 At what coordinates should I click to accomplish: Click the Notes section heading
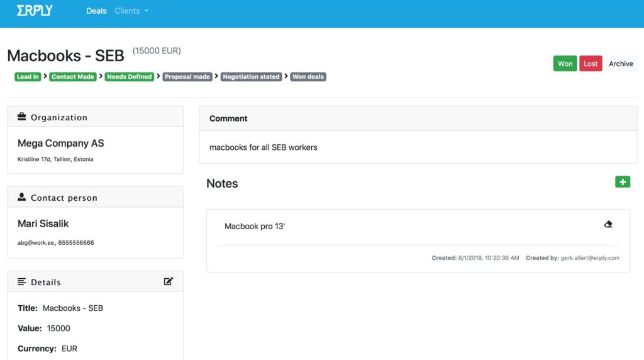click(222, 183)
